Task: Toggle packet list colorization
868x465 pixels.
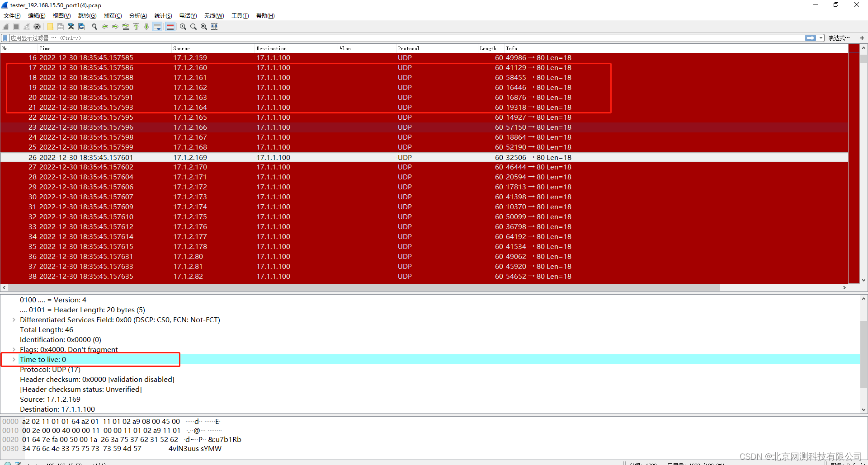Action: coord(170,27)
